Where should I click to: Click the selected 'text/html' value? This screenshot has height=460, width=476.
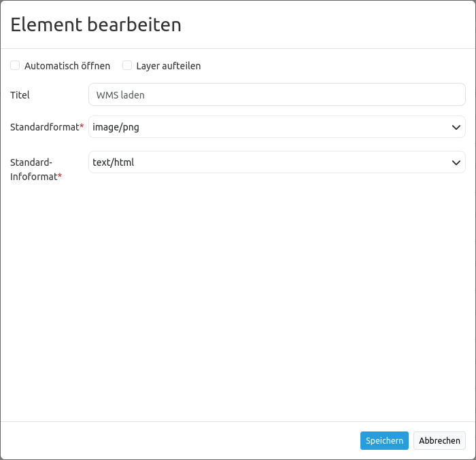click(113, 162)
